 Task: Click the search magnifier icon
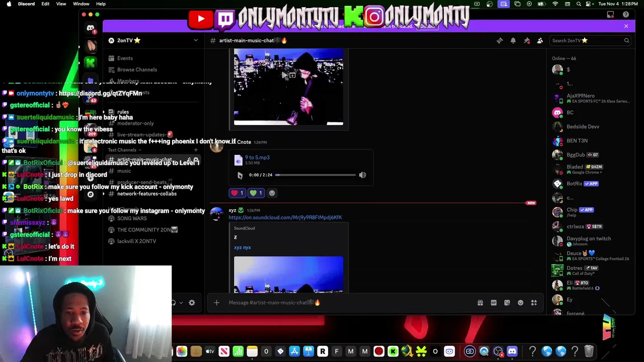[x=626, y=41]
